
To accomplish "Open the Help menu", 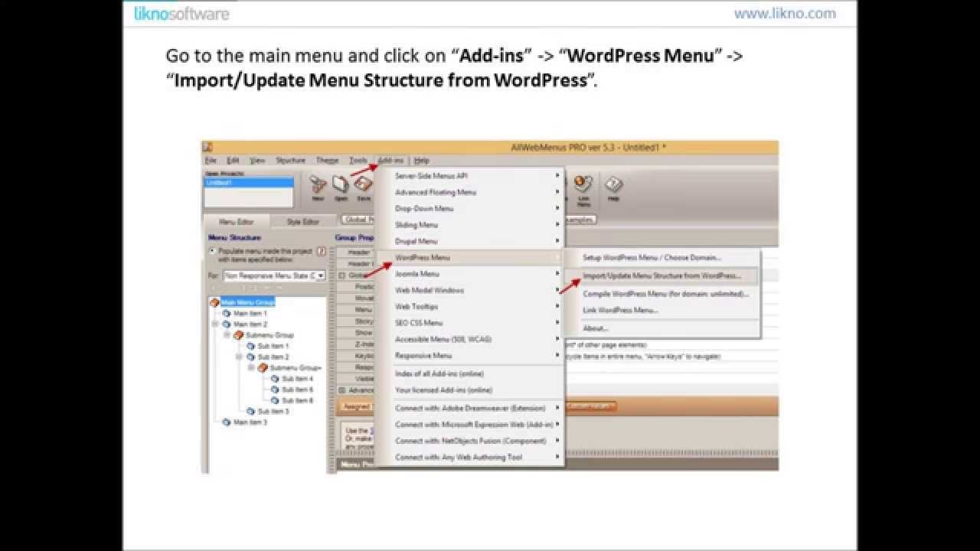I will (422, 160).
